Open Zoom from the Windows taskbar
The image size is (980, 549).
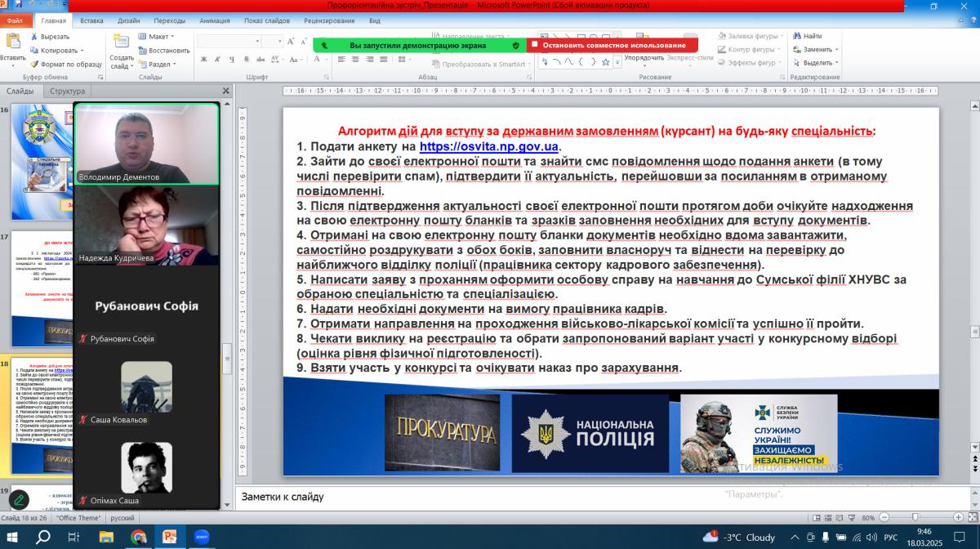(202, 537)
